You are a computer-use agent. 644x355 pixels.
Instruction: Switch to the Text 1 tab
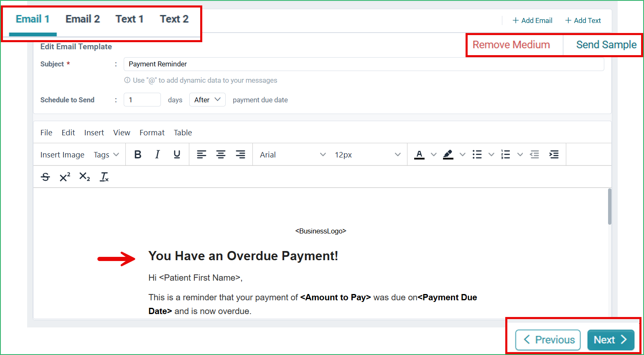(x=130, y=19)
